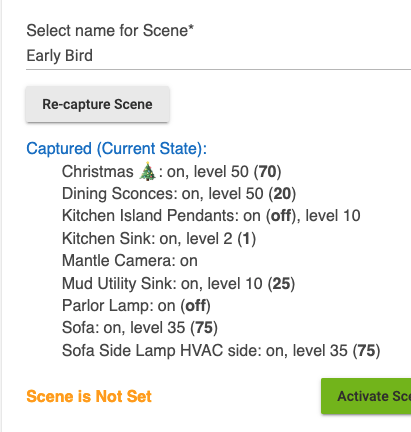
Task: Select the Dining Sconces device line
Action: coord(179,194)
